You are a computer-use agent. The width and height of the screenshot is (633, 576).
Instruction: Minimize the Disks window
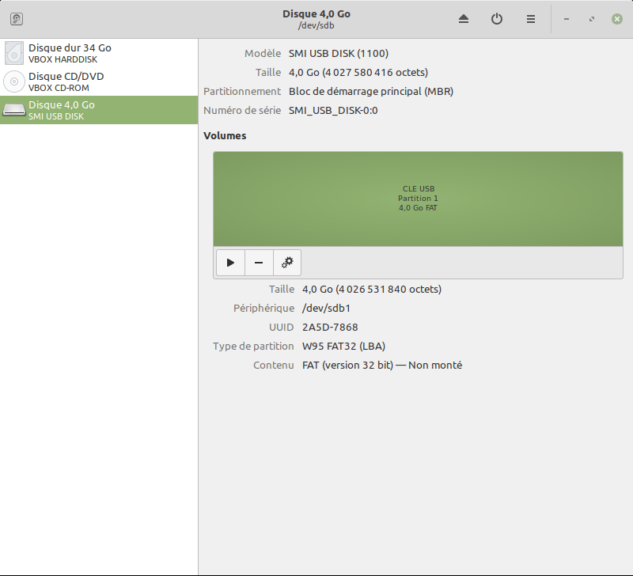(x=566, y=19)
